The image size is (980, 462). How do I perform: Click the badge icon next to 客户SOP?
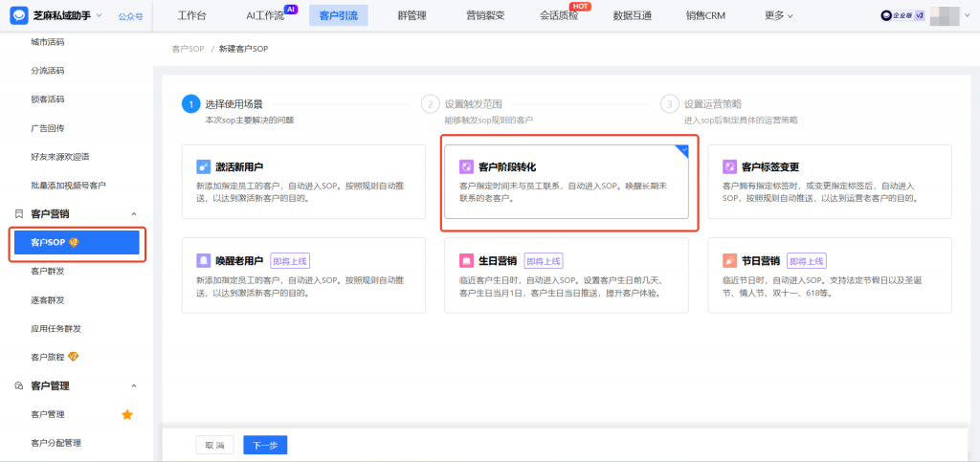[73, 242]
